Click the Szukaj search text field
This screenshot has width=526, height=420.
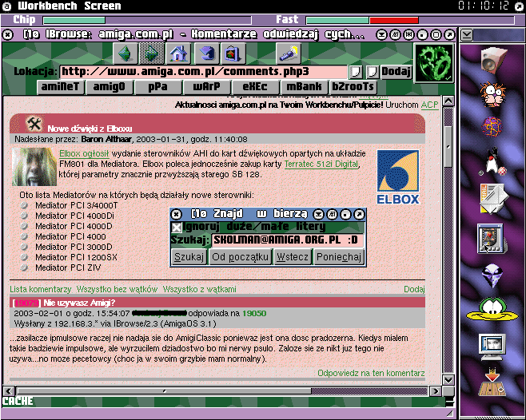(x=288, y=240)
